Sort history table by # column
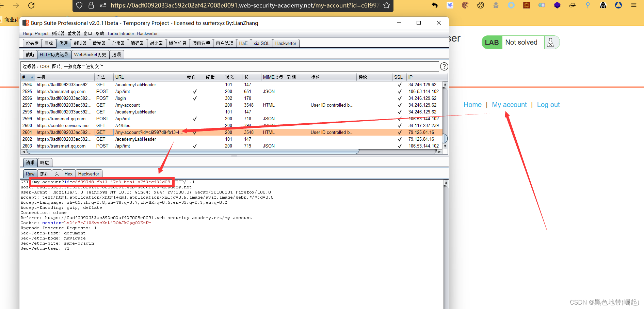This screenshot has height=309, width=644. coord(28,77)
